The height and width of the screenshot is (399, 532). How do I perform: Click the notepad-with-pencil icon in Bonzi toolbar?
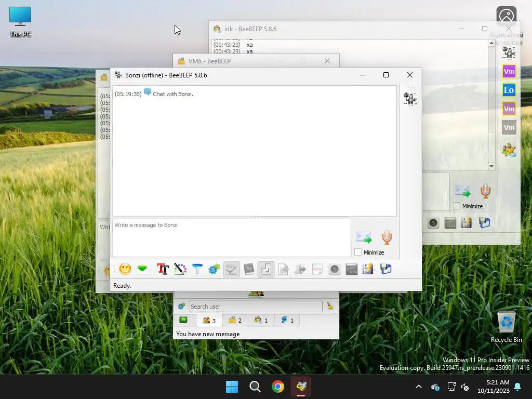[368, 269]
